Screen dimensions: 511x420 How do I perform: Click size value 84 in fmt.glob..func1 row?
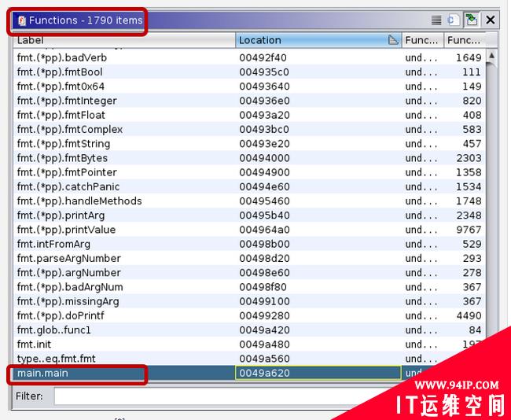(475, 330)
